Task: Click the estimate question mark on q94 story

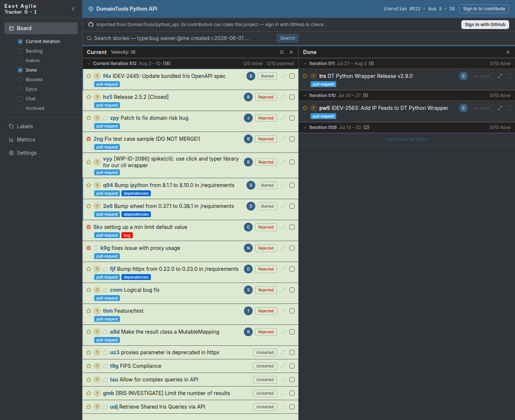Action: (x=97, y=185)
